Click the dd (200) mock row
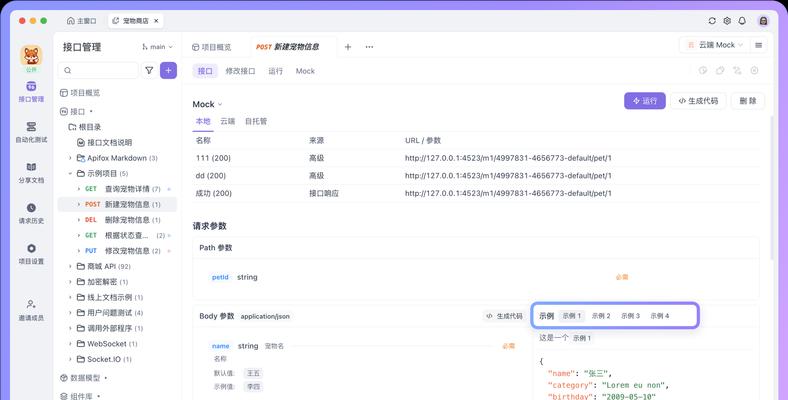The height and width of the screenshot is (400, 788). 475,176
